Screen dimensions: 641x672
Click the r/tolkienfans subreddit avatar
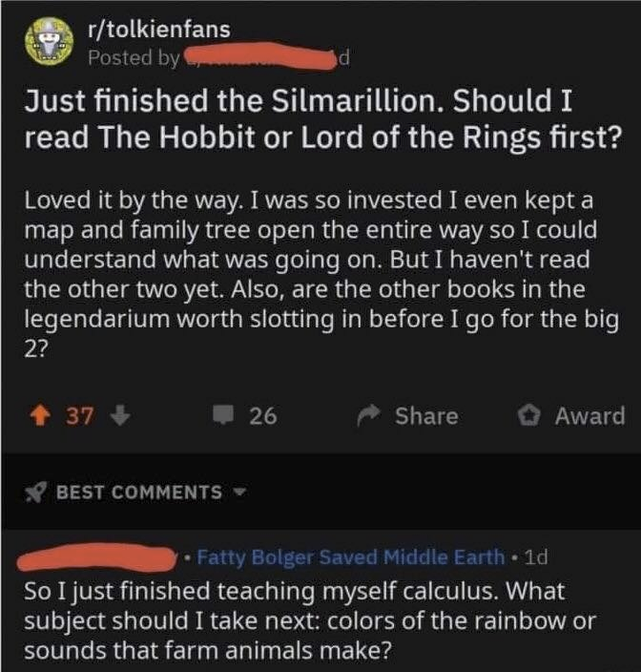coord(43,42)
